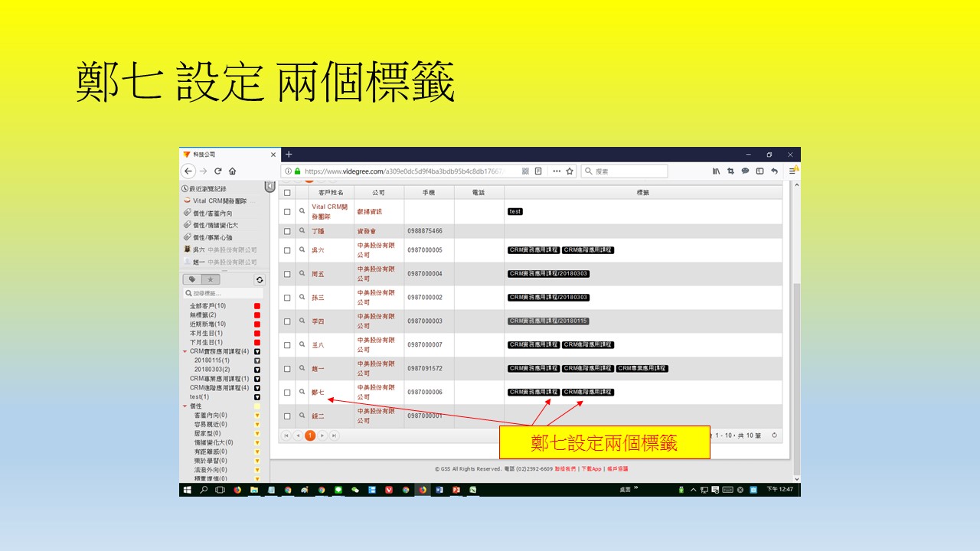This screenshot has height=551, width=980.
Task: Open the magnifier icon for 錢二 row
Action: click(x=302, y=416)
